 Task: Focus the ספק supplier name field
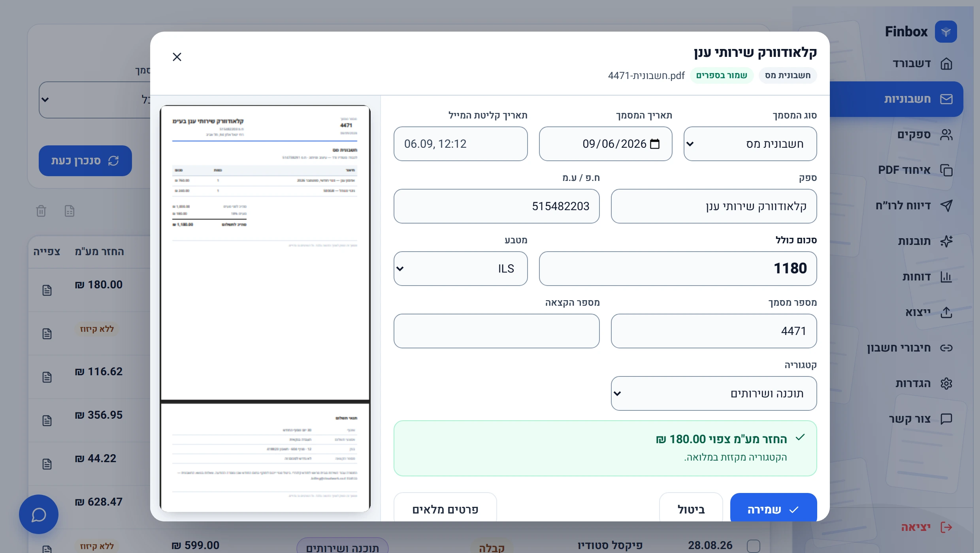pos(714,206)
